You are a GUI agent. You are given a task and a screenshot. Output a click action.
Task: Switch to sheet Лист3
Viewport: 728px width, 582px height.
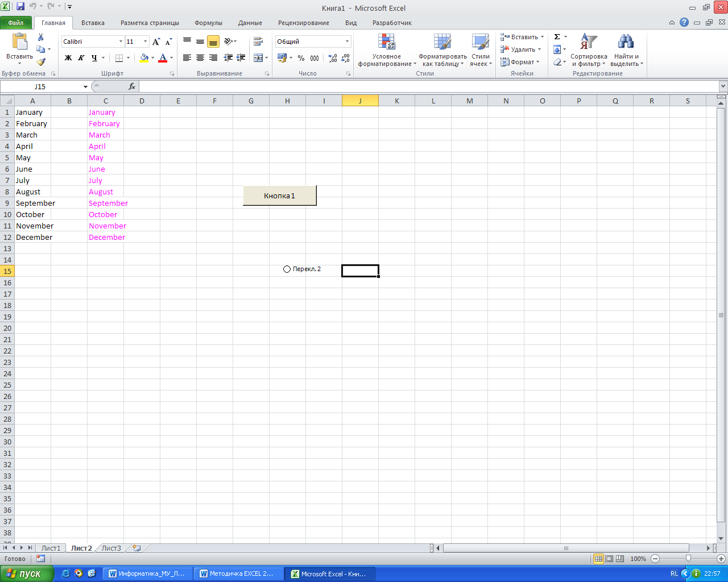tap(111, 548)
